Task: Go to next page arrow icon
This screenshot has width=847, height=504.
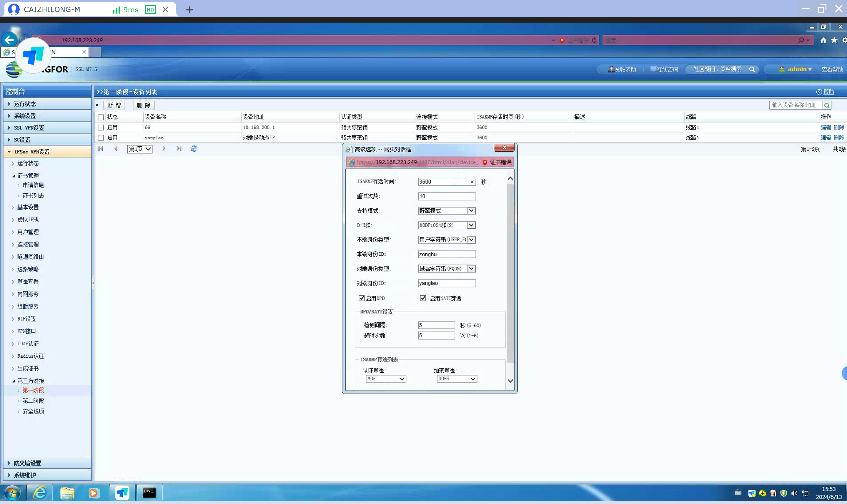Action: tap(164, 149)
